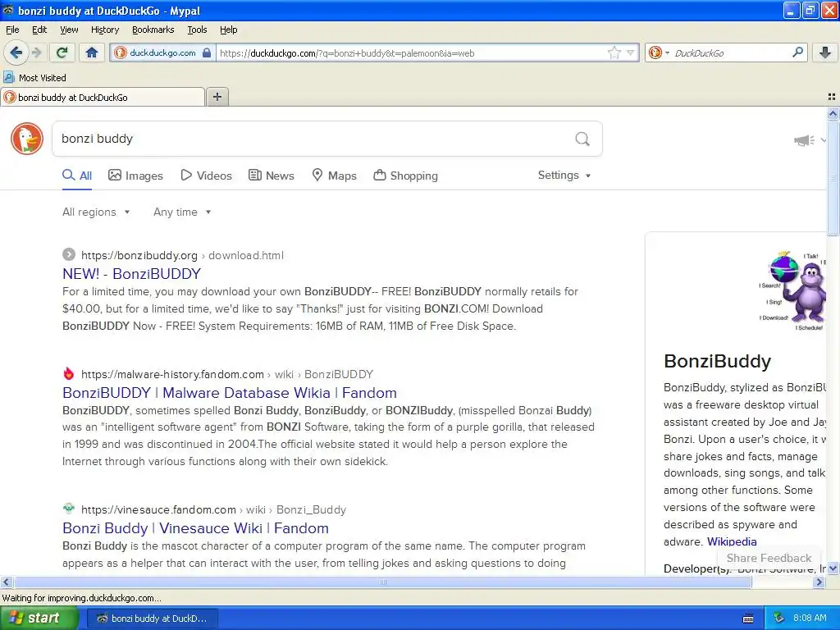Click the Forward arrow button
Screen dimensions: 840x630
pyautogui.click(x=36, y=52)
